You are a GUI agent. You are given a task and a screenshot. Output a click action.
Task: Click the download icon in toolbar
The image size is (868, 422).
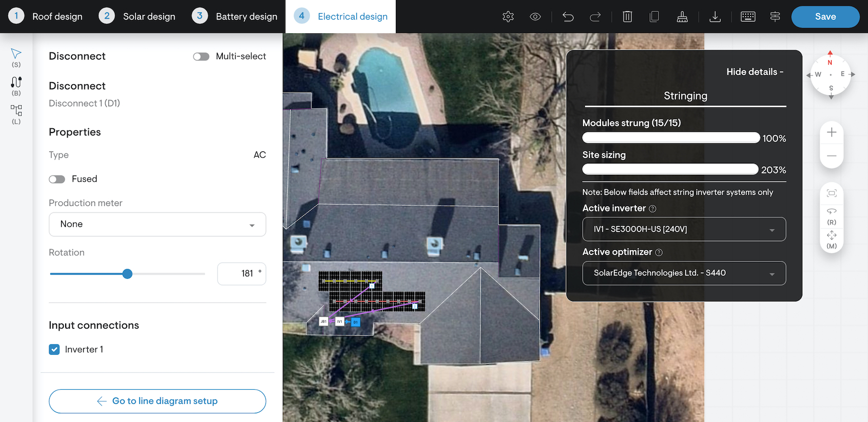coord(715,16)
